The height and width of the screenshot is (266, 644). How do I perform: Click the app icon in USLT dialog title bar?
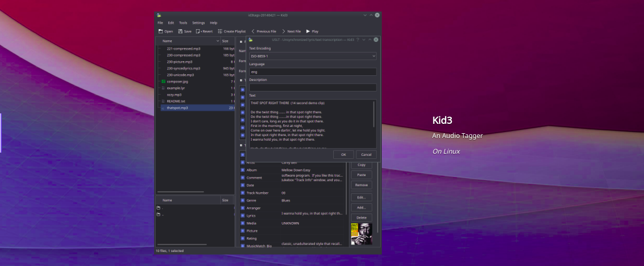(x=251, y=40)
